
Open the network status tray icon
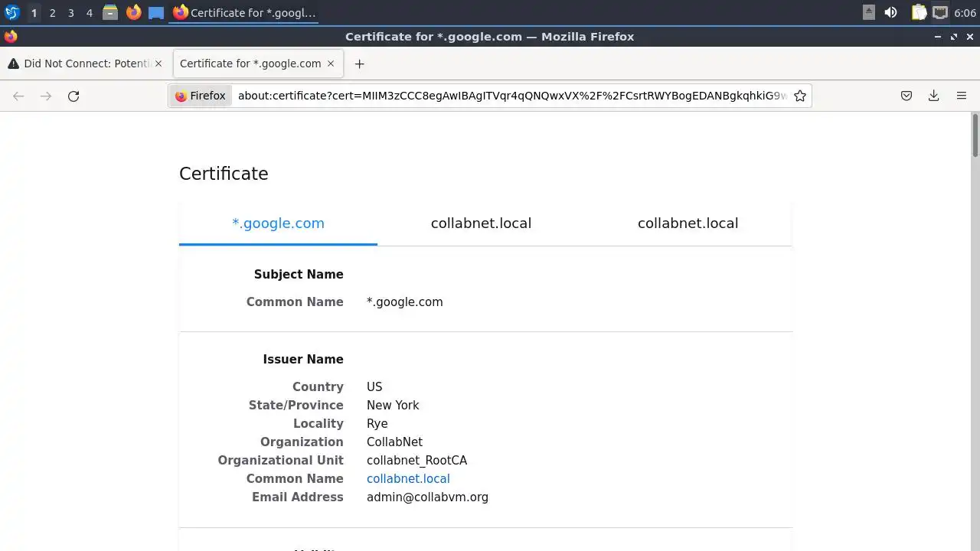point(940,12)
